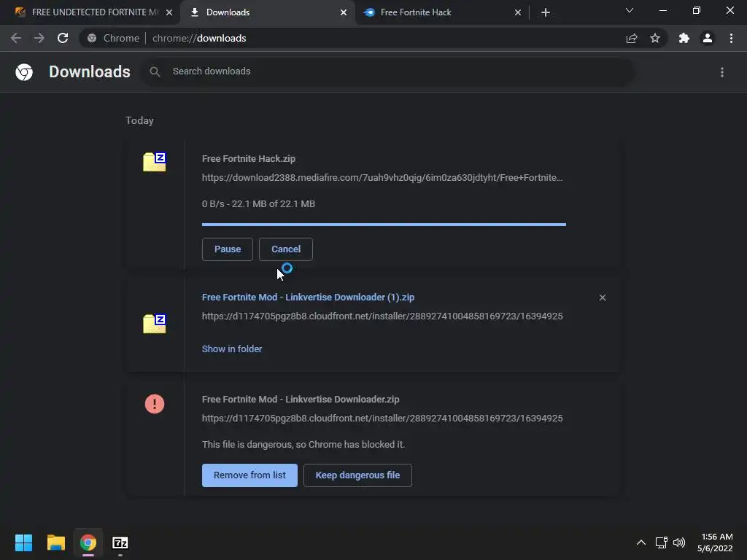
Task: Open the Downloads page more actions menu
Action: [x=722, y=72]
